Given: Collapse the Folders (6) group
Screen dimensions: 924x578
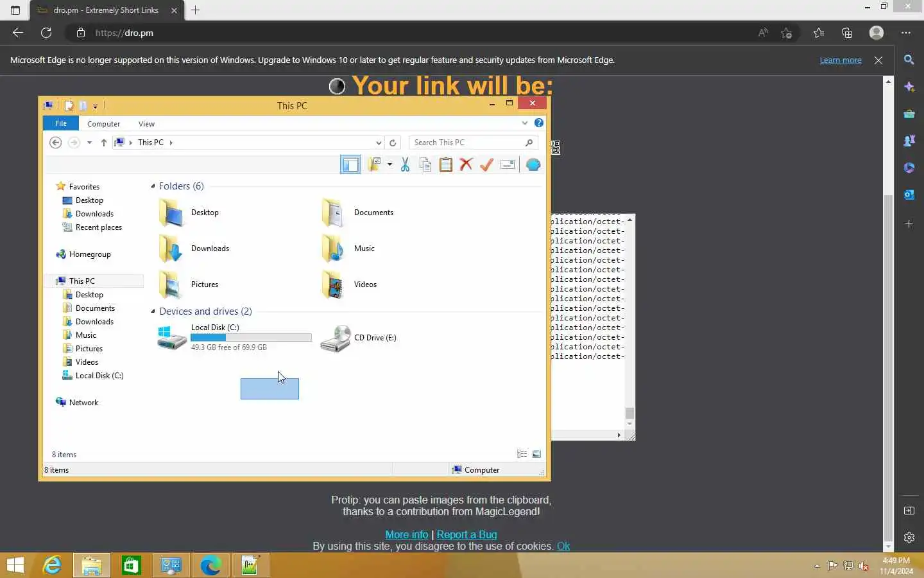Looking at the screenshot, I should click(x=153, y=186).
